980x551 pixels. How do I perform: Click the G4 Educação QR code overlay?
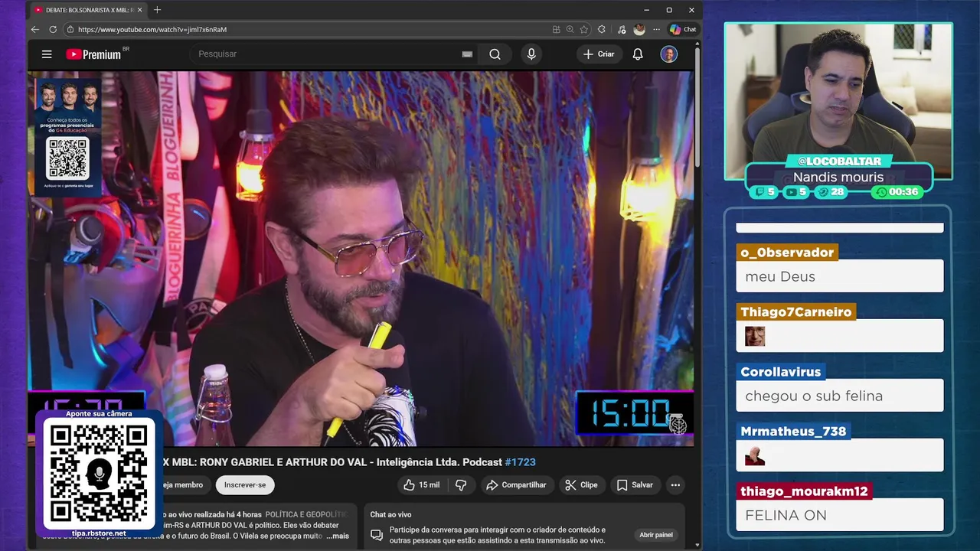(x=67, y=158)
